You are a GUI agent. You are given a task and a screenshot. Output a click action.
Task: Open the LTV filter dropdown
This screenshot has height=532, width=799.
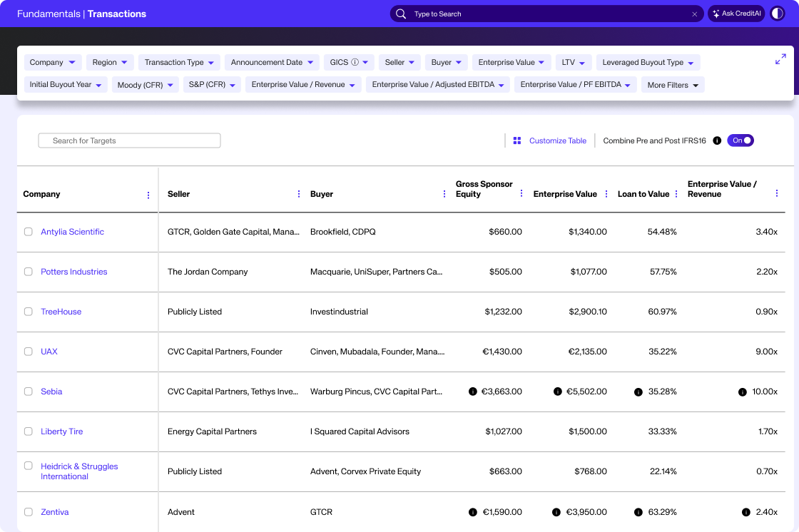pos(574,62)
